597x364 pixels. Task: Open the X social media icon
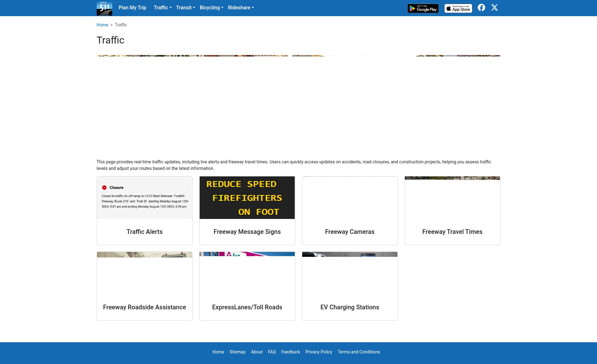coord(494,8)
